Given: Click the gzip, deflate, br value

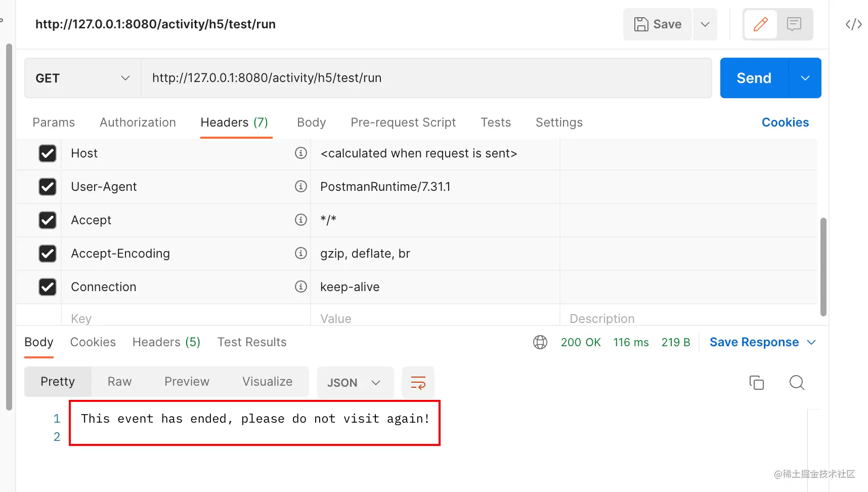Looking at the screenshot, I should pos(365,254).
